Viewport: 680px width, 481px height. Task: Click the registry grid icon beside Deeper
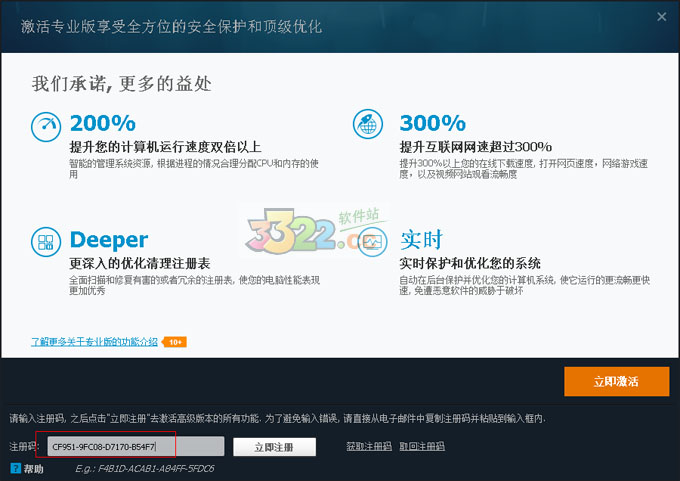pyautogui.click(x=46, y=241)
